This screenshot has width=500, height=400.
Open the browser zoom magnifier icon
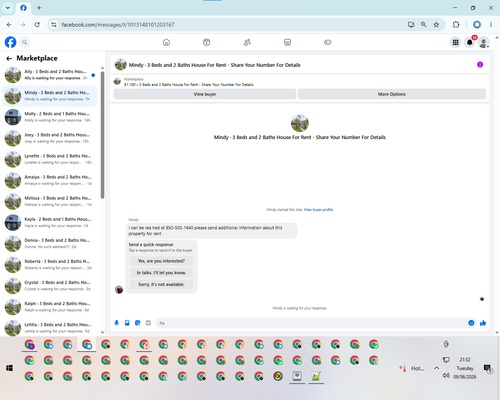(x=423, y=25)
